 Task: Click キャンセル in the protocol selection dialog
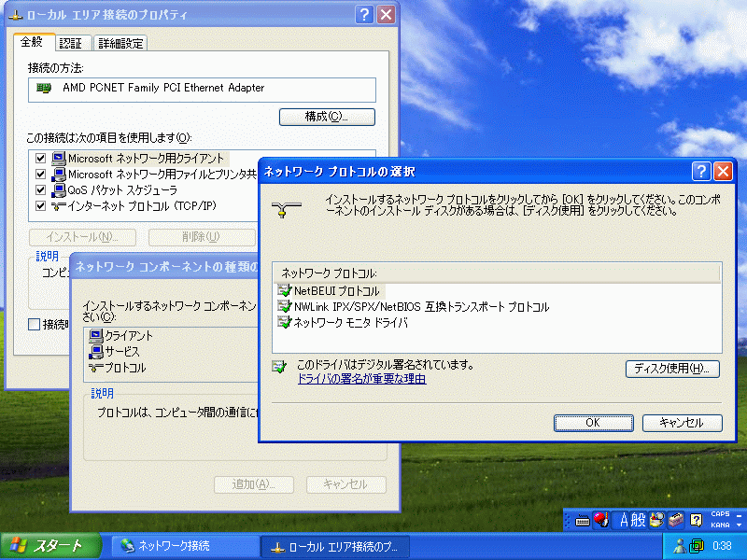(x=682, y=423)
